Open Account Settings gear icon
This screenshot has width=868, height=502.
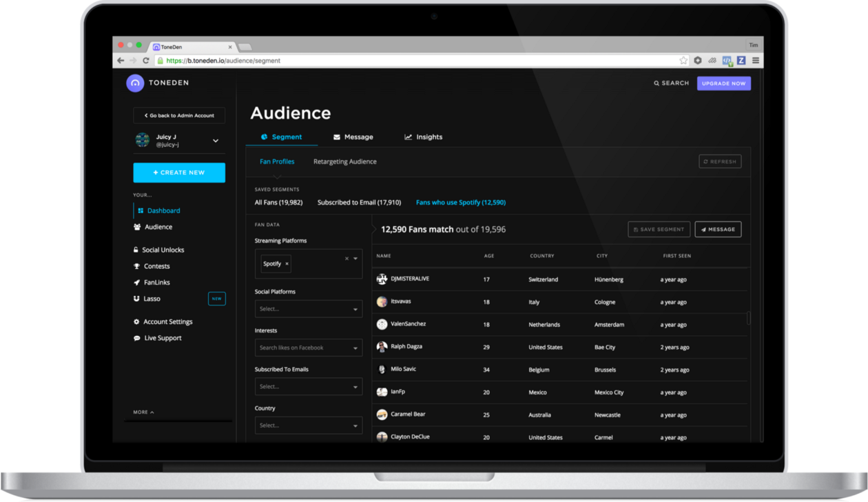click(136, 322)
